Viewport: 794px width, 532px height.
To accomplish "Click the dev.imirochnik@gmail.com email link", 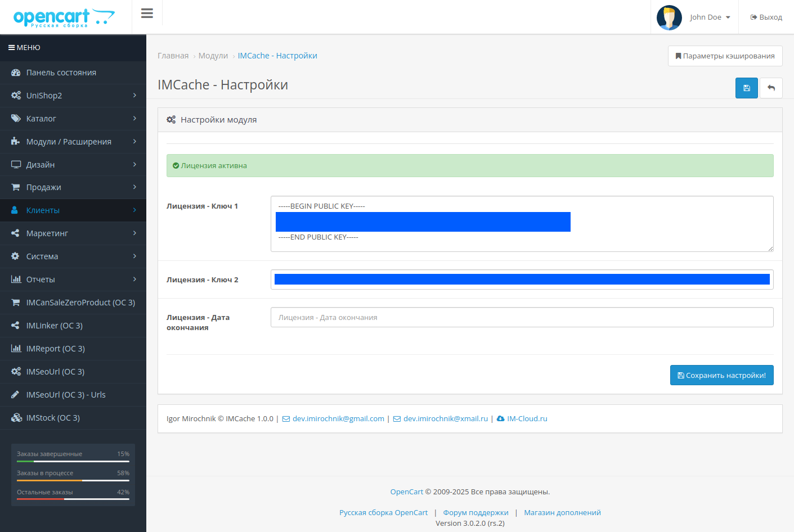I will [x=338, y=419].
